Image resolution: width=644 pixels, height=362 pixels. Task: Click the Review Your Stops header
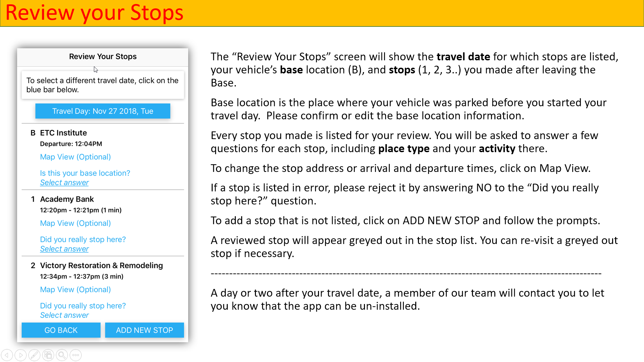103,57
